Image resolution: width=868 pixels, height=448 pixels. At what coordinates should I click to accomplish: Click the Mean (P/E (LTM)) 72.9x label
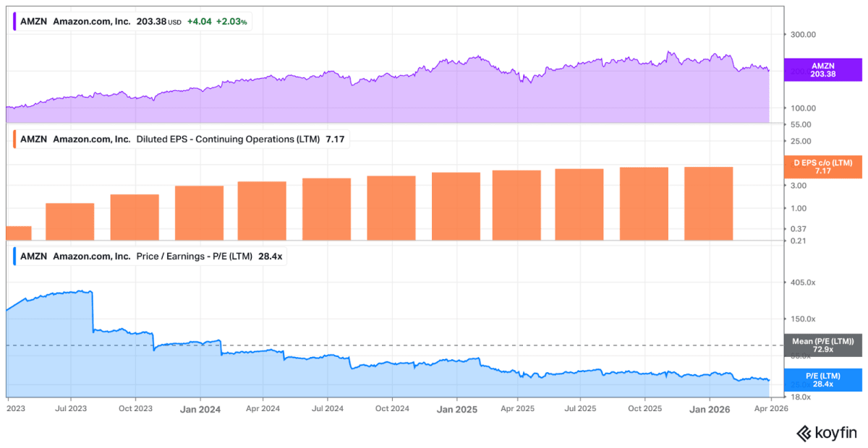point(823,345)
